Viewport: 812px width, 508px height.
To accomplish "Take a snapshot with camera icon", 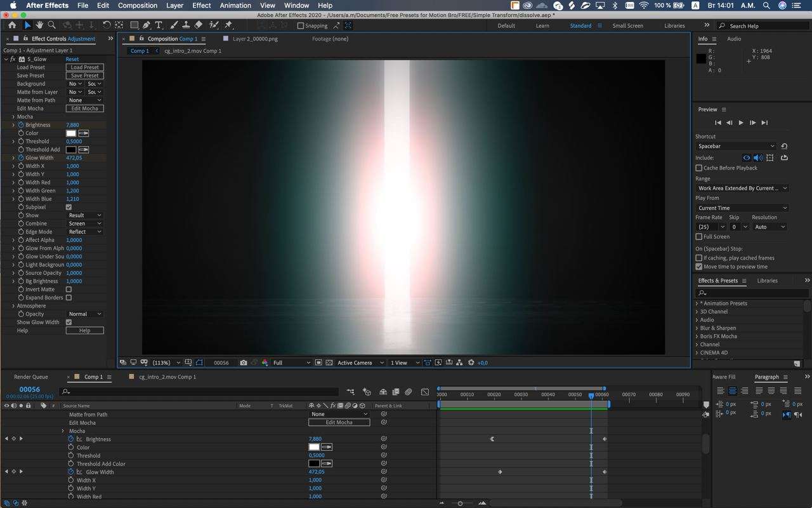I will pos(244,363).
